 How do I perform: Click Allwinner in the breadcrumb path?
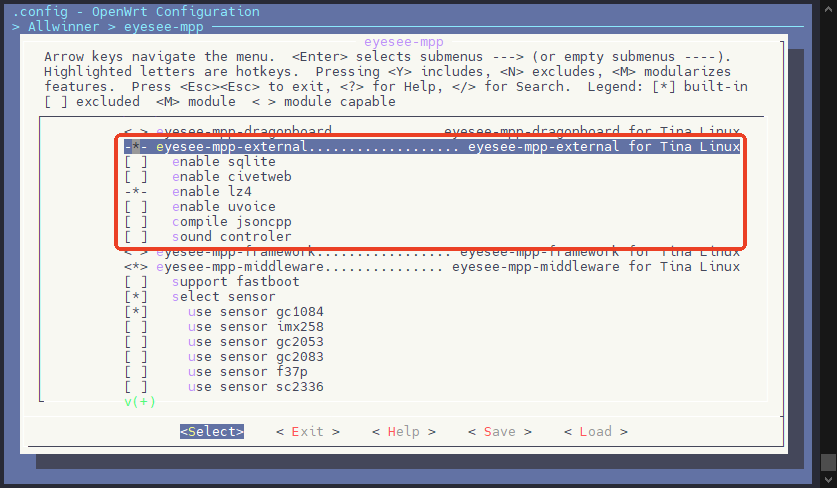64,27
